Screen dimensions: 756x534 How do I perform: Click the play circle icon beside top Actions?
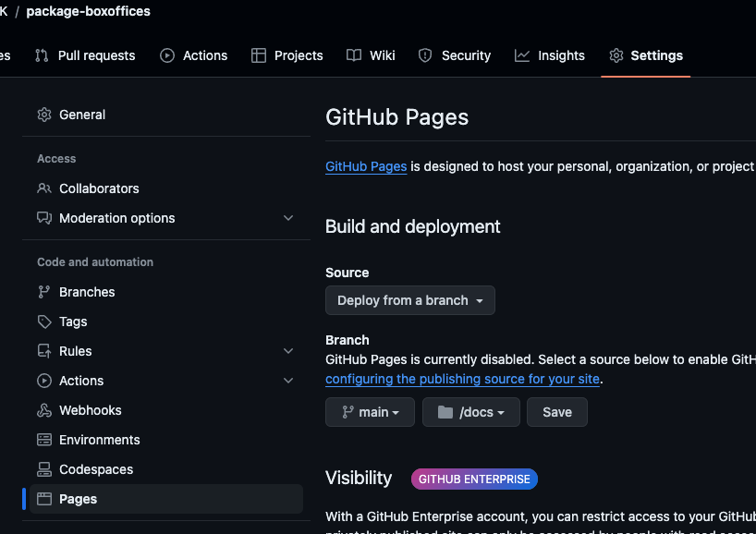167,55
